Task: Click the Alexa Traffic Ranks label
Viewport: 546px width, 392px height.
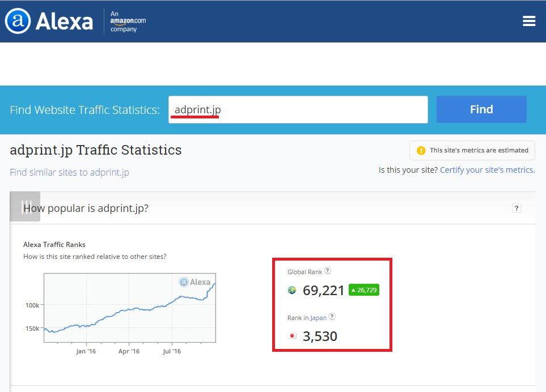Action: pos(54,245)
